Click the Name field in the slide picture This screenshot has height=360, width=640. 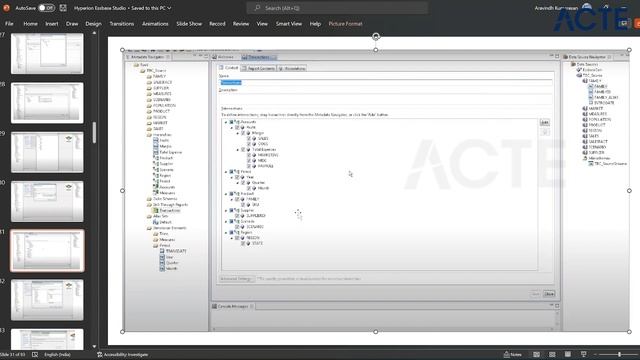[x=386, y=82]
